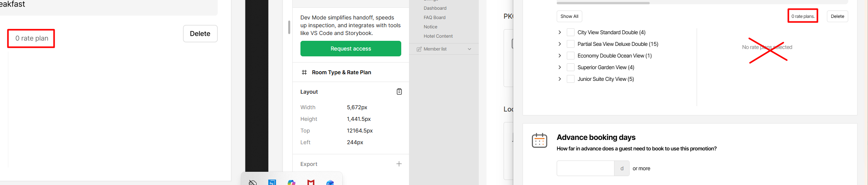Click the Room Type & Rate Plan frame icon
Viewport: 868px width, 185px height.
coord(304,72)
